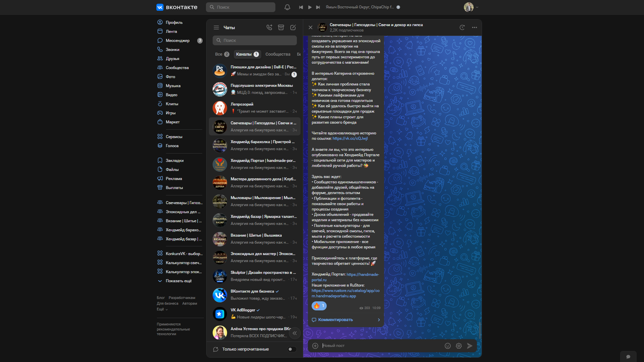Open "Мессенджер" in the left menu

(177, 41)
